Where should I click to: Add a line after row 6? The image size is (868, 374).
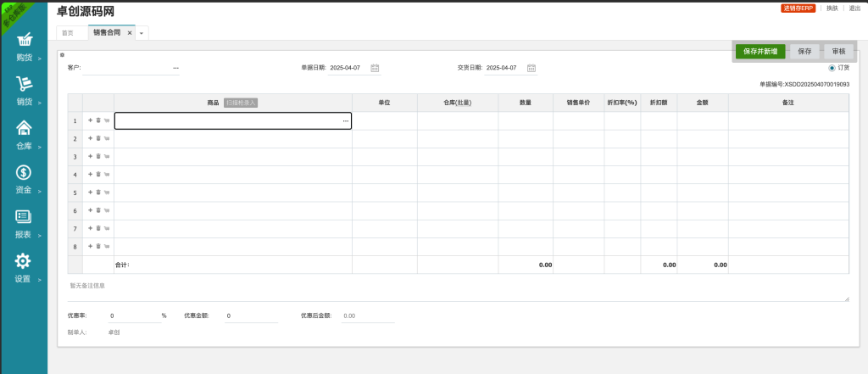(90, 210)
